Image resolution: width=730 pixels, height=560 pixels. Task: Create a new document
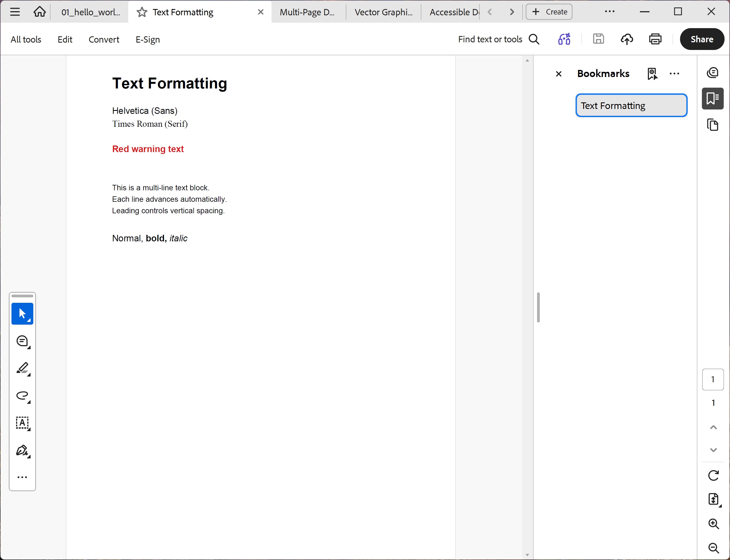click(549, 12)
